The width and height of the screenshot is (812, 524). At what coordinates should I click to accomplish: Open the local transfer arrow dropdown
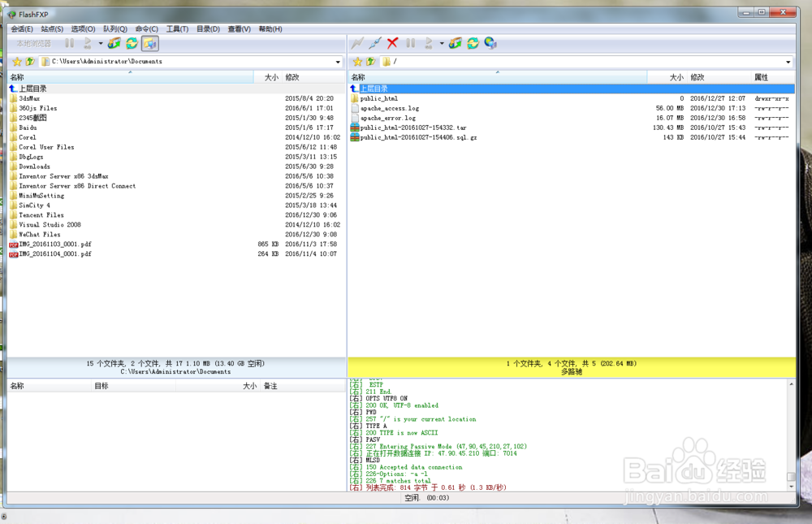click(101, 44)
